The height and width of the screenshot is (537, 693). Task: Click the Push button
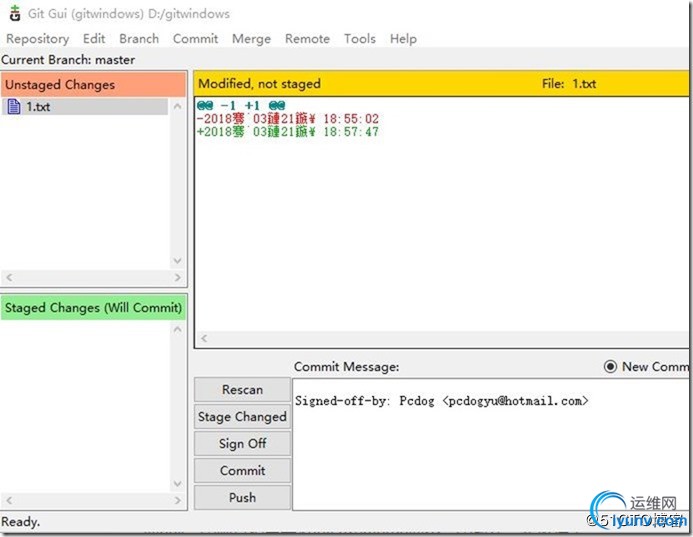(242, 497)
